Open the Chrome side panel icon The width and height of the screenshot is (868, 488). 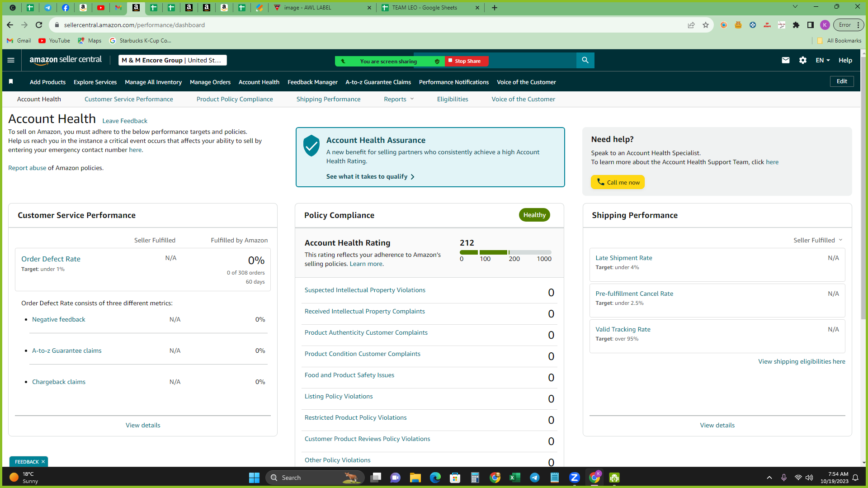point(811,25)
